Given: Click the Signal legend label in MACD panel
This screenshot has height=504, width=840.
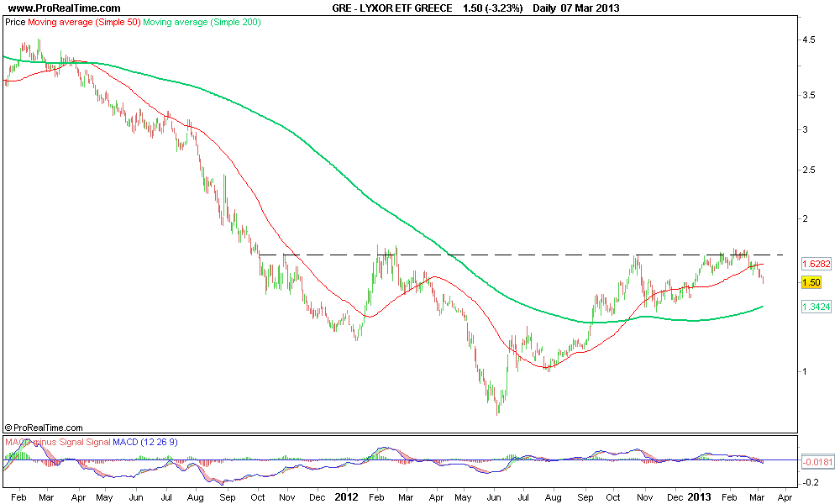Looking at the screenshot, I should tap(97, 443).
